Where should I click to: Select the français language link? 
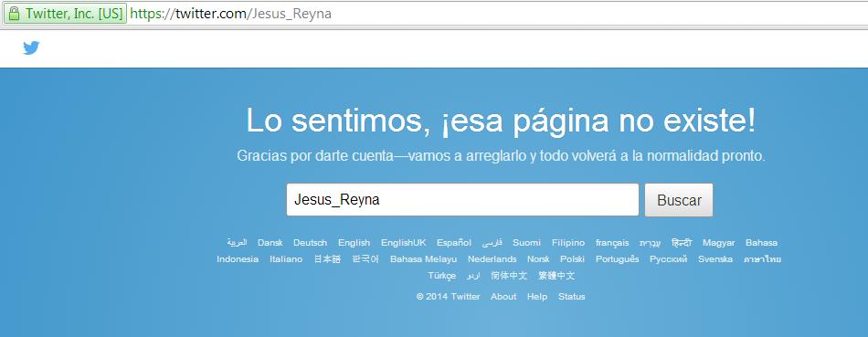tap(612, 242)
